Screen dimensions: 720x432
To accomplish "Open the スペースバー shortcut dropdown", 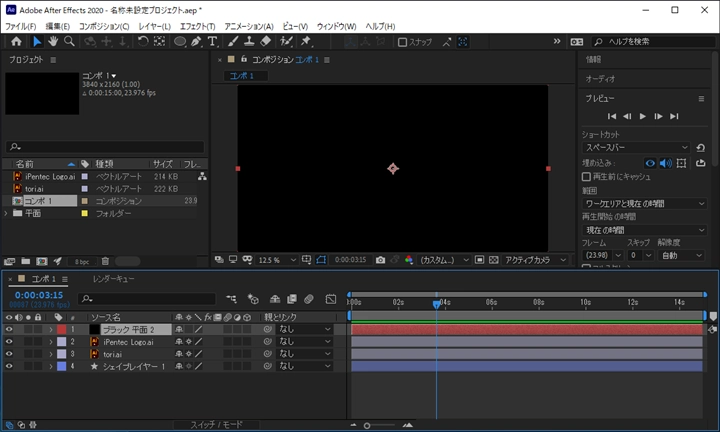I will 636,147.
